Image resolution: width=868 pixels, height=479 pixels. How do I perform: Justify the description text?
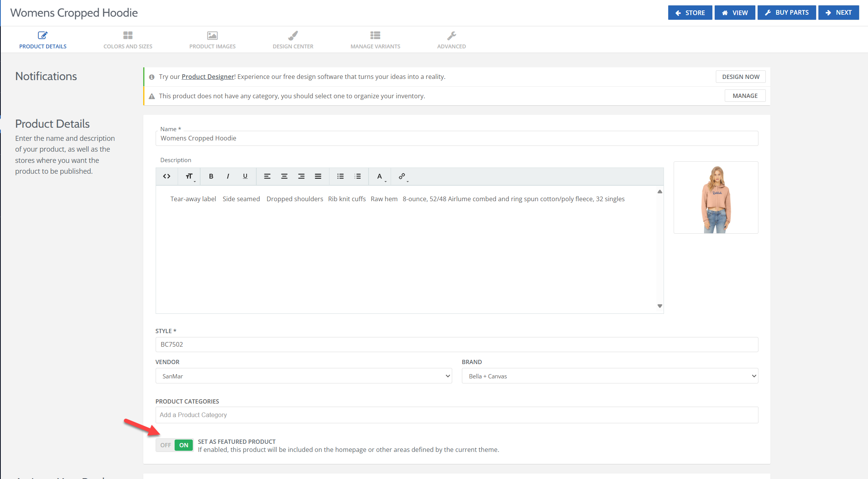(x=318, y=176)
